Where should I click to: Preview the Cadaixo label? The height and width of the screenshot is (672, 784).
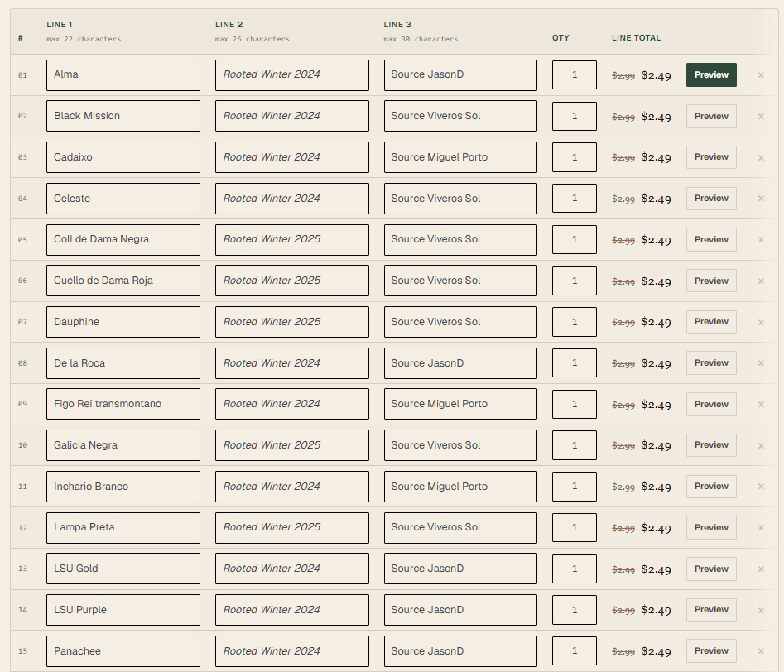click(711, 157)
